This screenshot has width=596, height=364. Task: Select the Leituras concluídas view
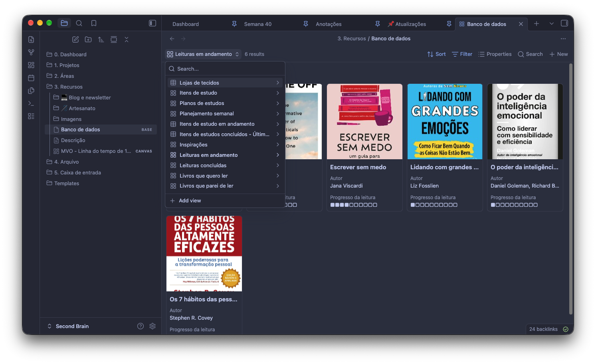(x=225, y=165)
